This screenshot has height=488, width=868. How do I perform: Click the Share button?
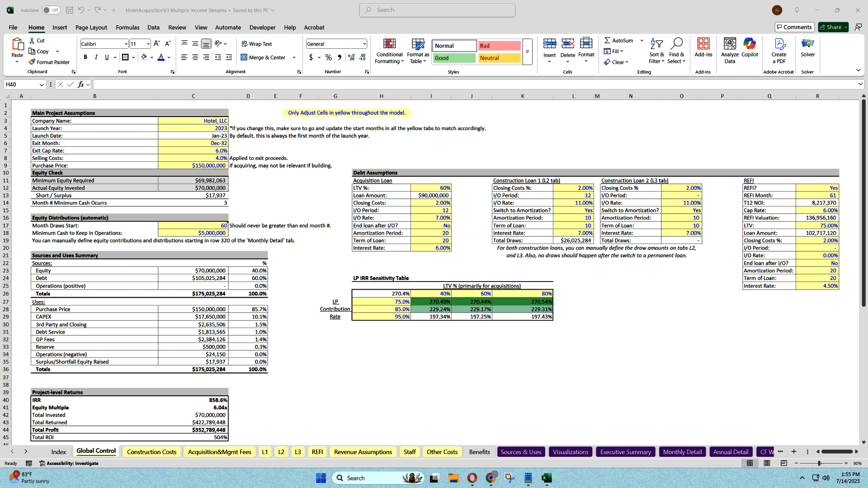tap(833, 27)
